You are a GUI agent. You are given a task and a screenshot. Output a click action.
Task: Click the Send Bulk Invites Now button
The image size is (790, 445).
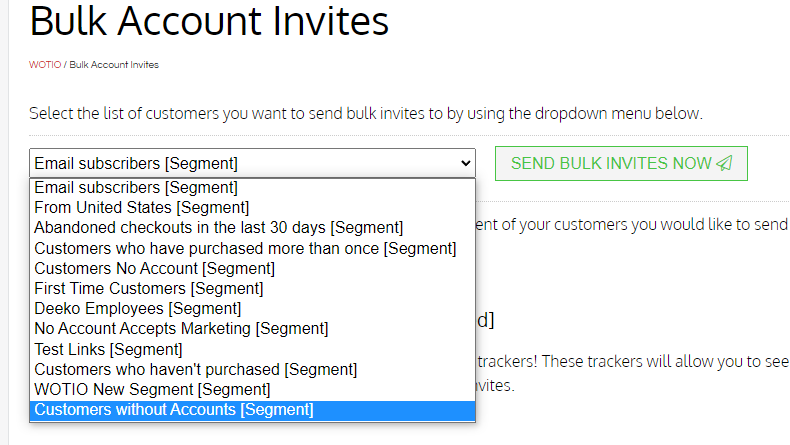pyautogui.click(x=621, y=163)
